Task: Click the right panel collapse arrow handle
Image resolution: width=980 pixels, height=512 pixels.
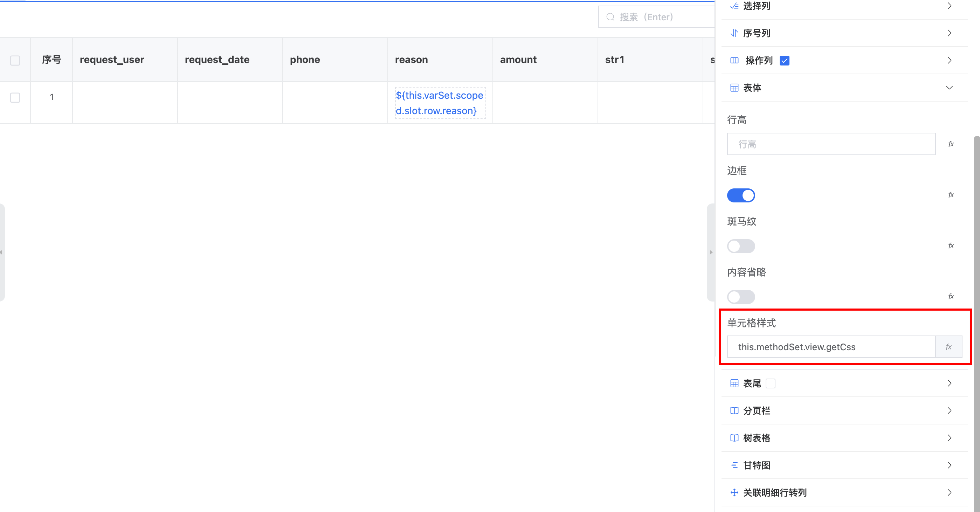Action: tap(711, 252)
